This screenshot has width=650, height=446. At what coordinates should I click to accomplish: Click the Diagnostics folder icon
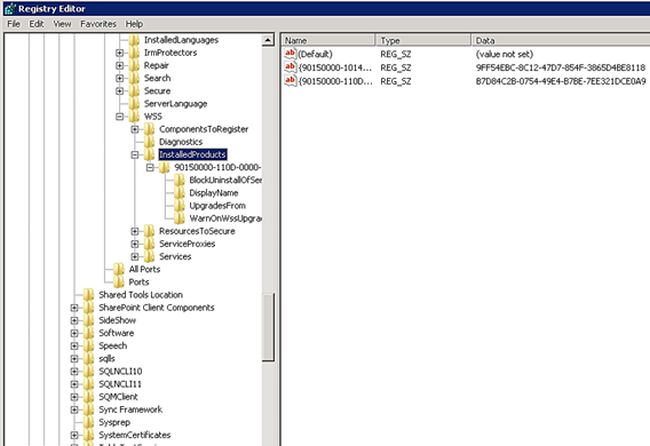coord(149,142)
